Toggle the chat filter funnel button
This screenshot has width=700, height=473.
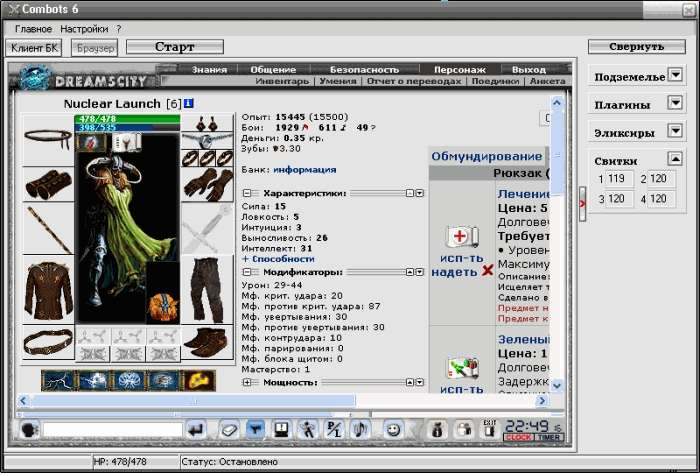(255, 430)
